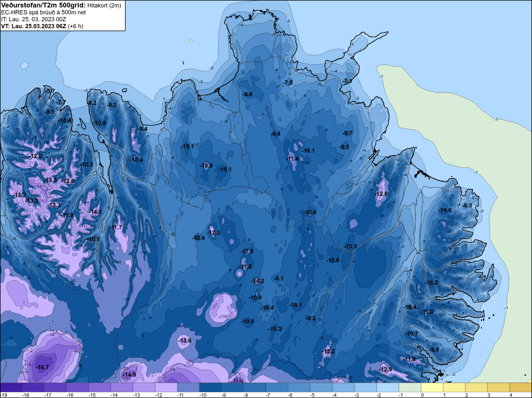Click the 'EC-HRES spá brúuð á 500m net' line
The height and width of the screenshot is (398, 532).
coord(44,12)
